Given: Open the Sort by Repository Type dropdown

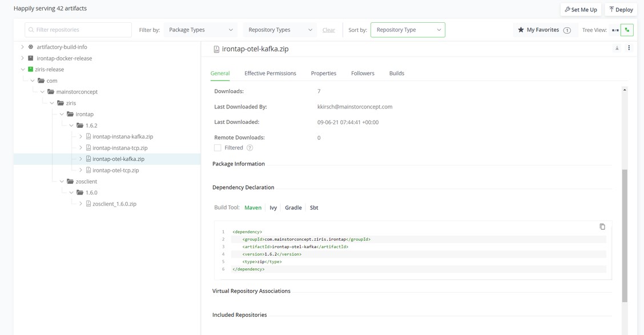Looking at the screenshot, I should [408, 30].
